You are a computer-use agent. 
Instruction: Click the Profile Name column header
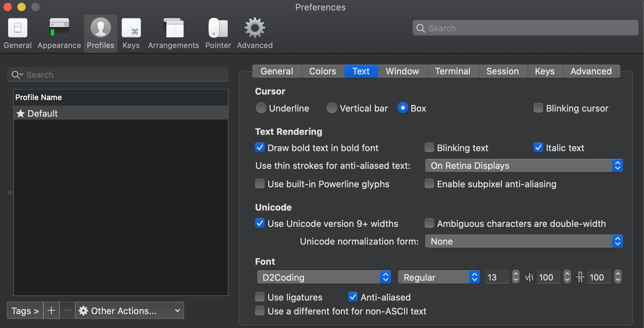(x=121, y=97)
